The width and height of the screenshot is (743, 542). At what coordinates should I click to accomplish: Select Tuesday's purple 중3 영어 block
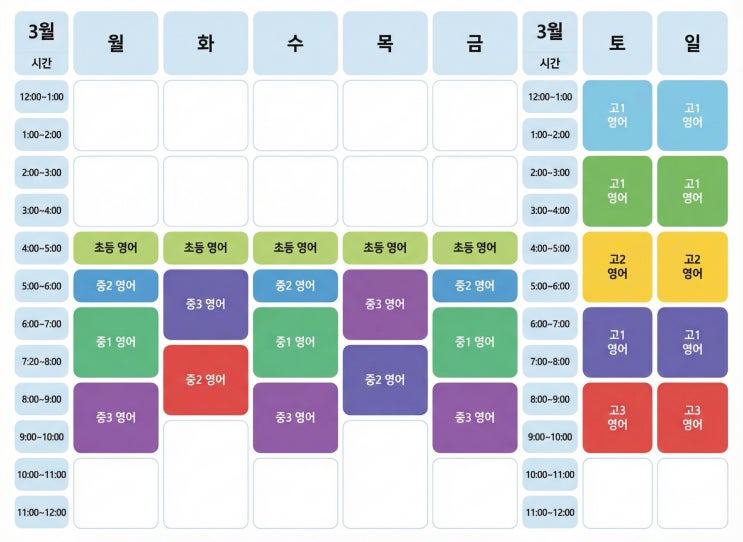(205, 304)
